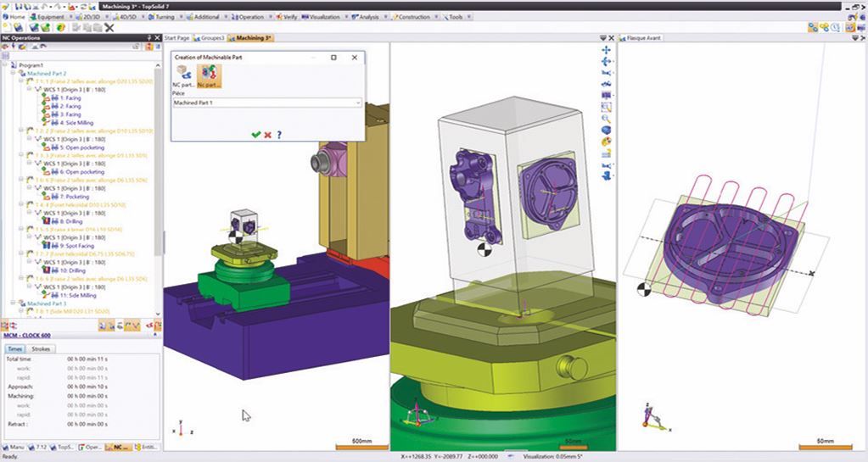The width and height of the screenshot is (868, 462).
Task: Open the Pièce dropdown showing Machined Part 1
Action: click(267, 103)
